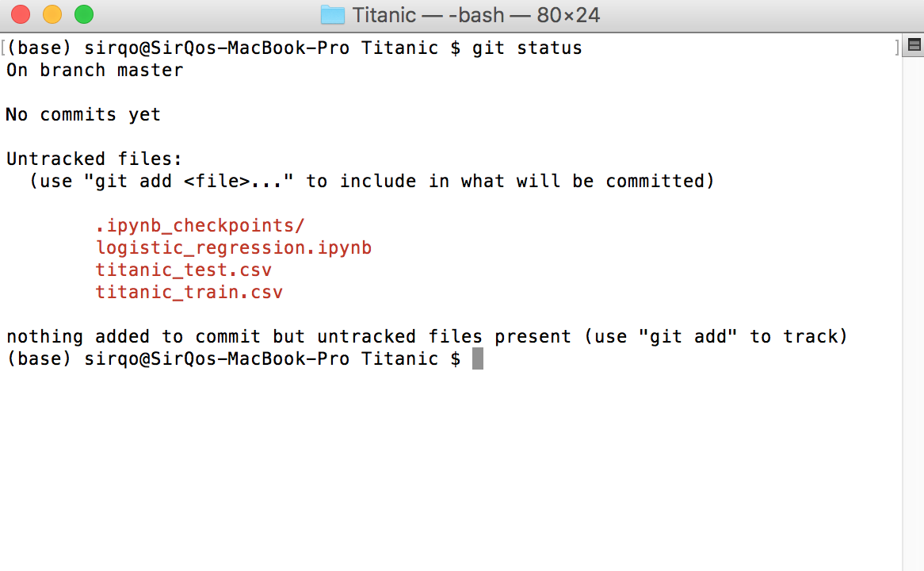Click the "Untracked files:" heading
The image size is (924, 571).
pos(94,159)
